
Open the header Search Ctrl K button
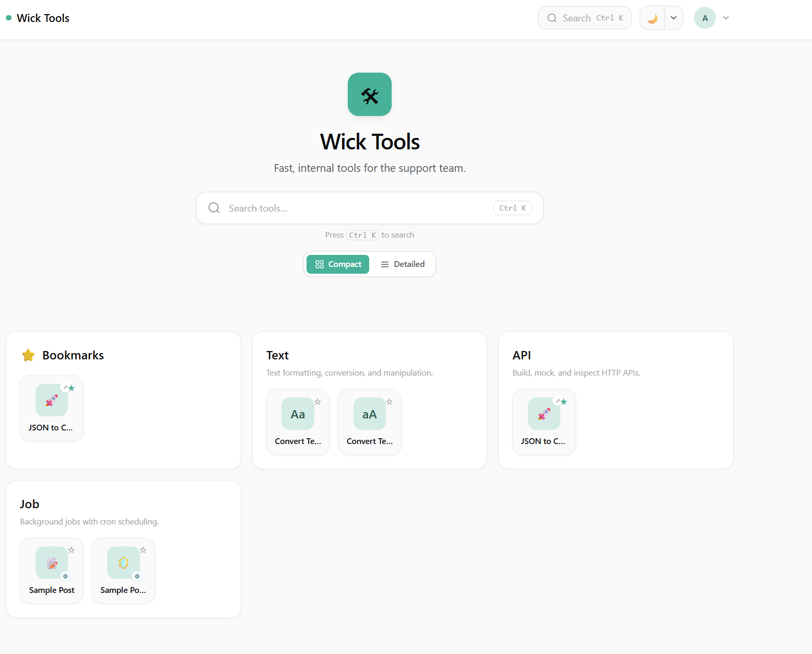click(584, 18)
